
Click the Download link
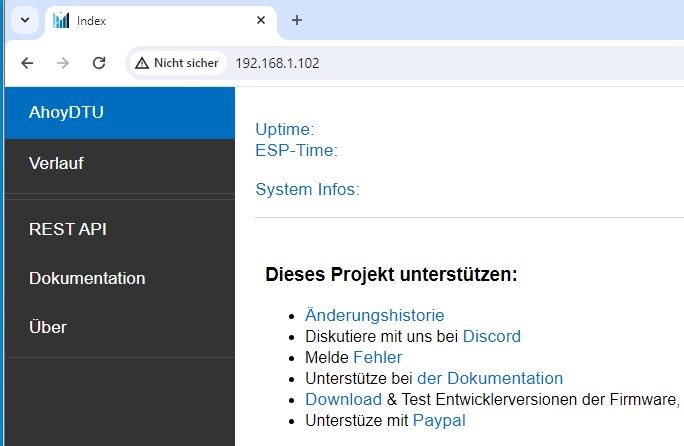coord(343,399)
